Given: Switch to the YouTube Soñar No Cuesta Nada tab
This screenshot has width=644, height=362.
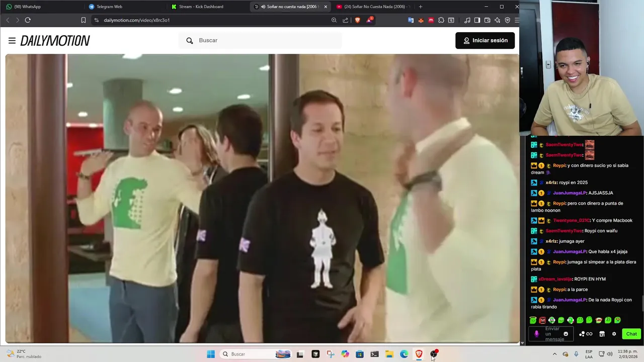Looking at the screenshot, I should pyautogui.click(x=372, y=7).
